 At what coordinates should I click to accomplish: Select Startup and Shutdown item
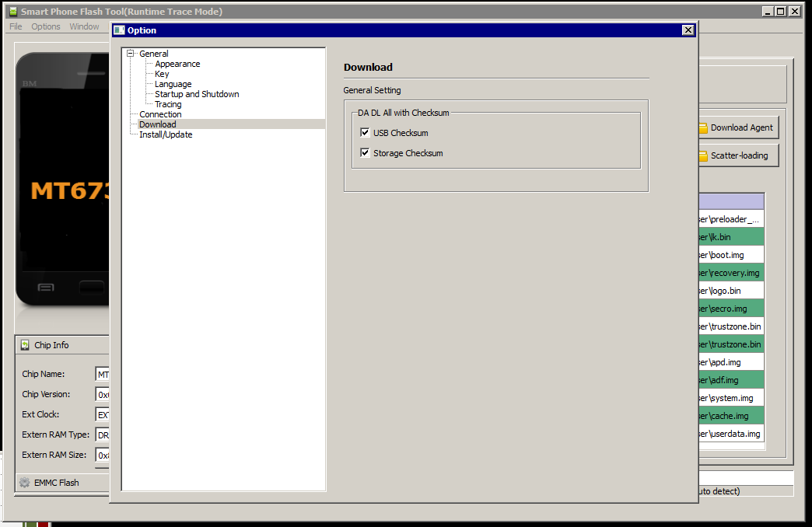pyautogui.click(x=197, y=94)
